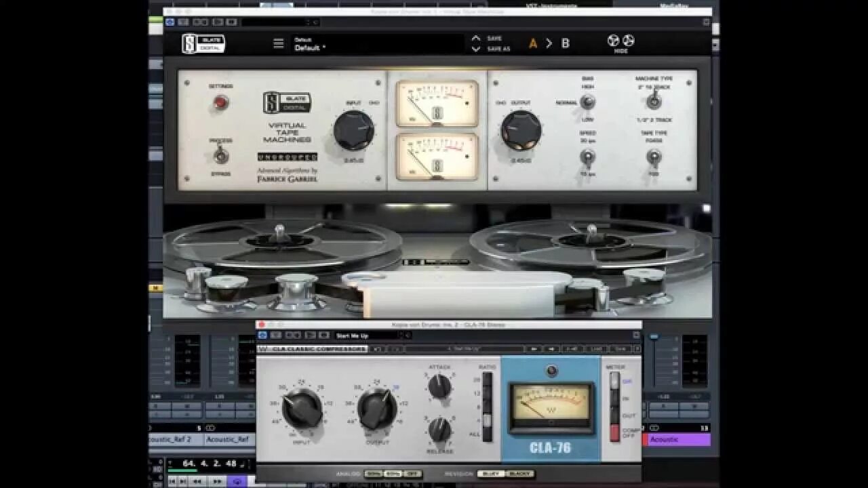This screenshot has height=488, width=868.
Task: Copy A to B with arrow
Action: 549,43
